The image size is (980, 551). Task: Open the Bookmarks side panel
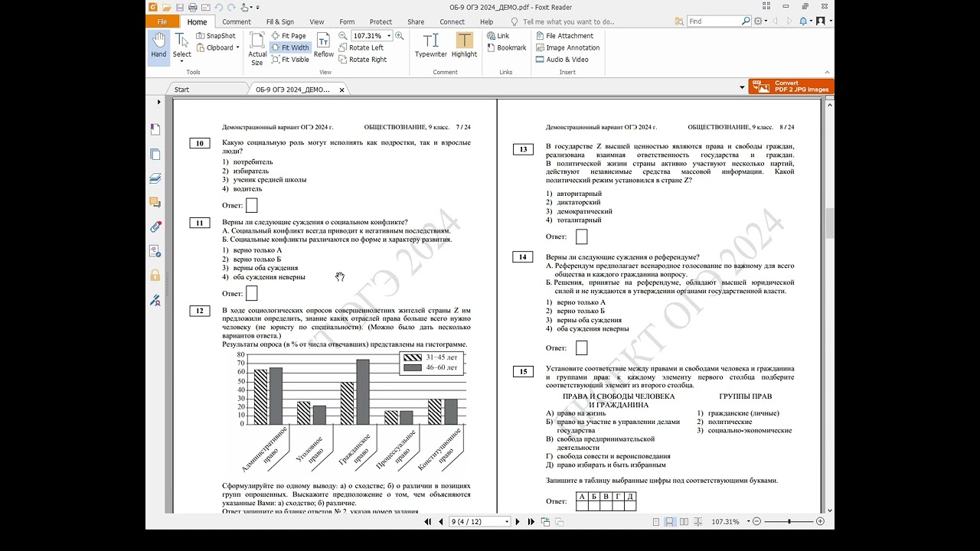155,129
